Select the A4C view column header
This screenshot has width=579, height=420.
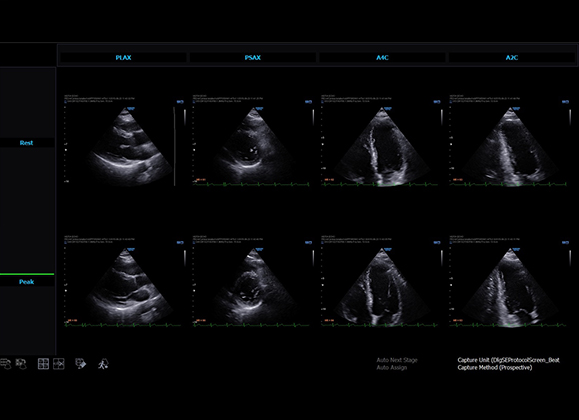[382, 58]
